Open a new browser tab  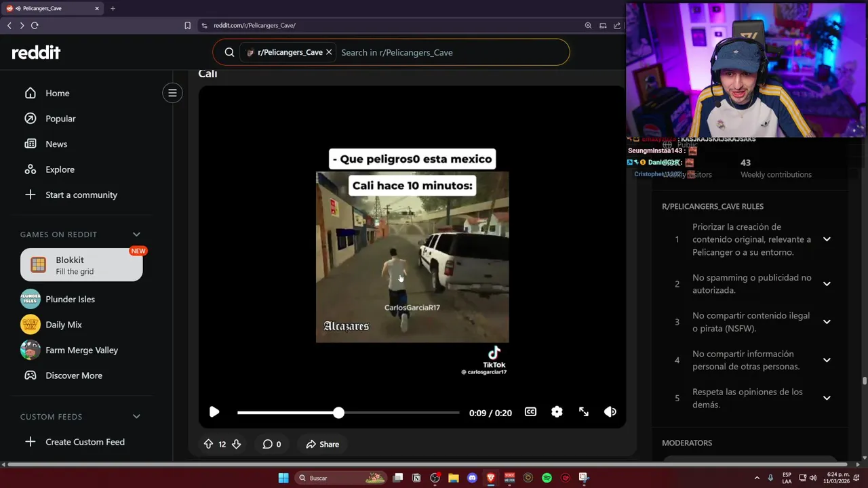113,8
